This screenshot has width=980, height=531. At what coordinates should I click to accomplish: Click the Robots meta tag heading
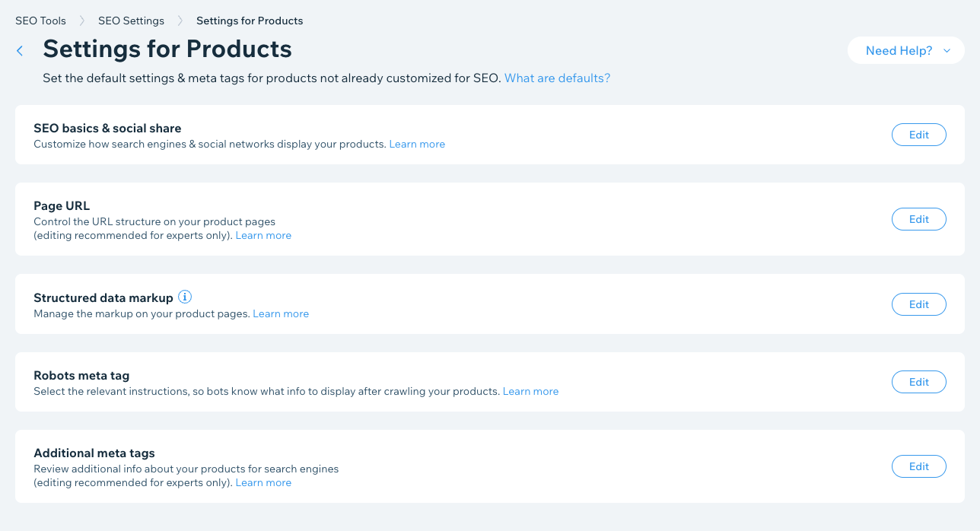pyautogui.click(x=81, y=375)
